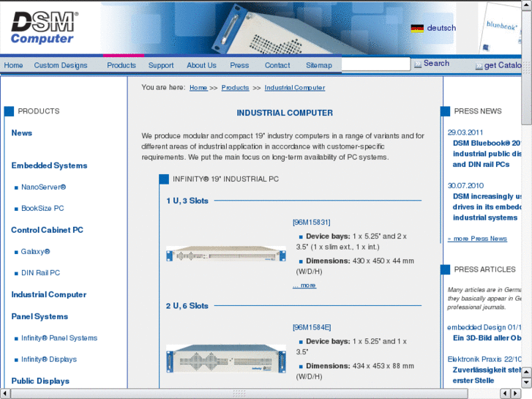Open Control Cabinet PC category
Image resolution: width=532 pixels, height=399 pixels.
[47, 230]
